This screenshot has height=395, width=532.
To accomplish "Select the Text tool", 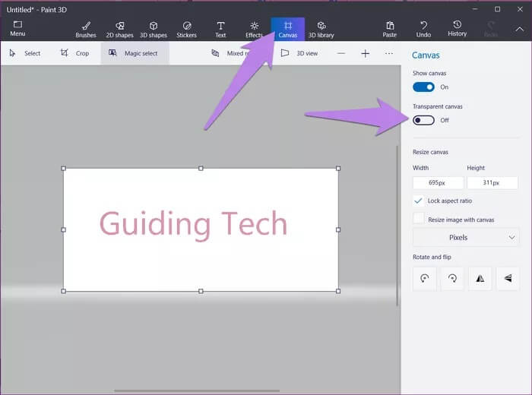I will (x=220, y=30).
